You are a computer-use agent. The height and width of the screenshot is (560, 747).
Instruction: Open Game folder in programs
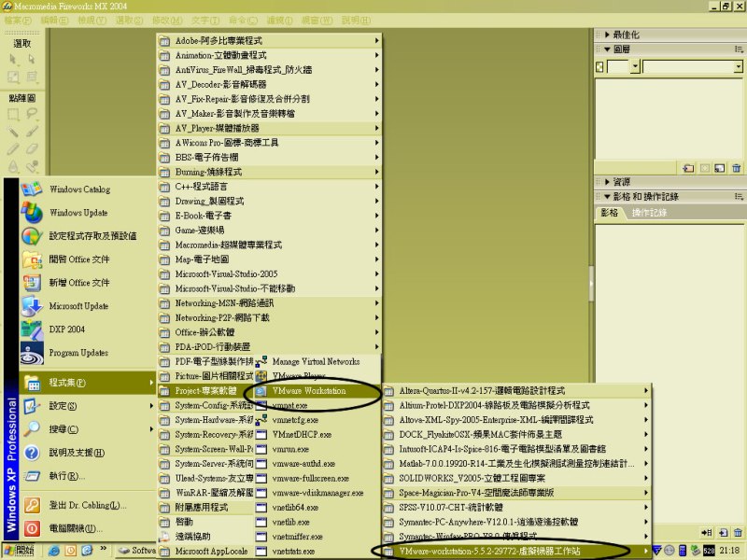click(x=269, y=231)
